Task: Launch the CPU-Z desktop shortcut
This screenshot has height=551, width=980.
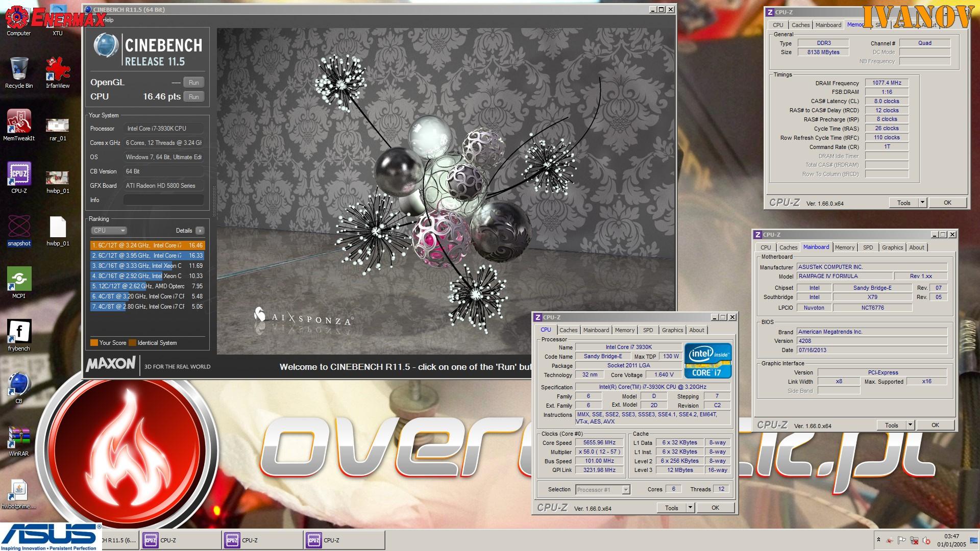Action: pos(19,178)
